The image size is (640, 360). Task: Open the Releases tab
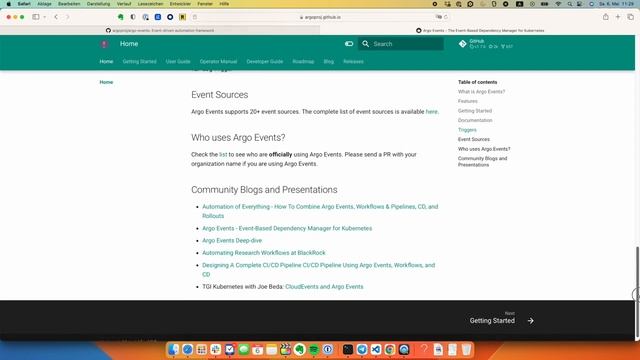point(353,61)
